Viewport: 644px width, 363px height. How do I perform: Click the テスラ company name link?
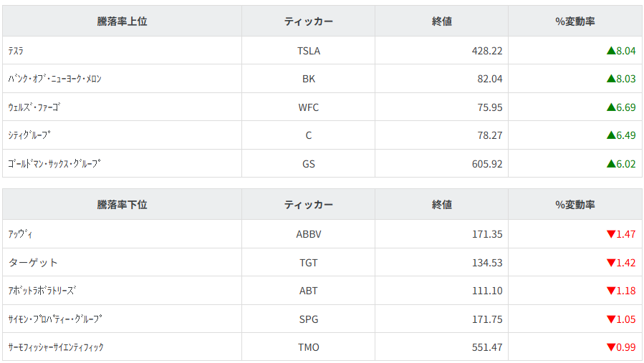16,51
